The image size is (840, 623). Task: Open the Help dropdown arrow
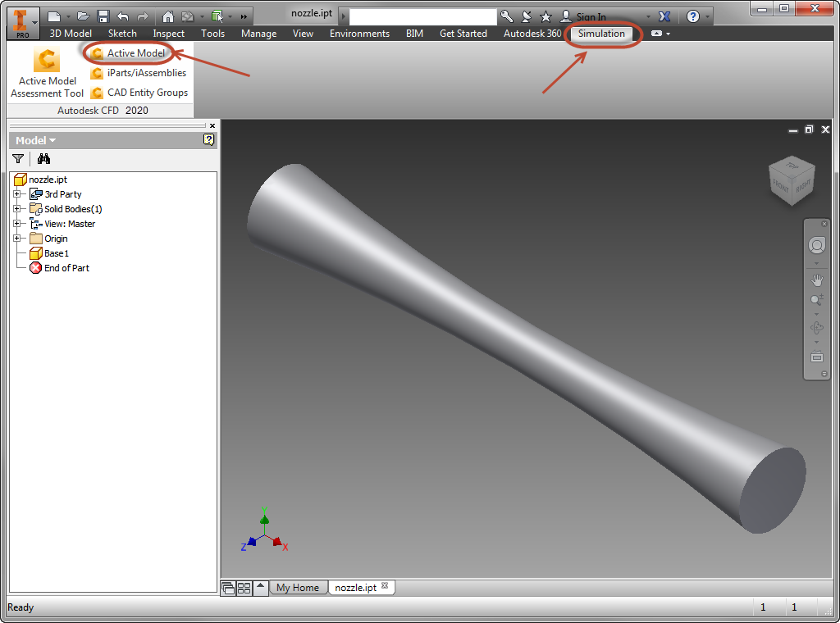707,16
